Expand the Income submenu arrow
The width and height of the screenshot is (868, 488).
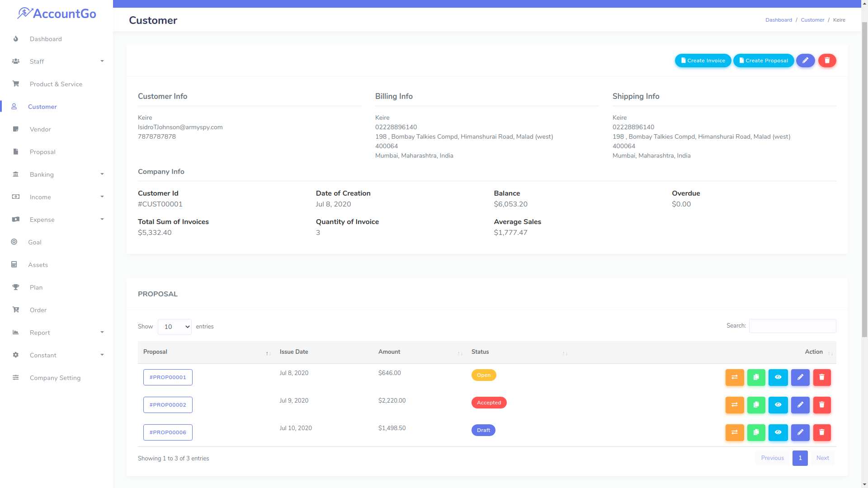tap(102, 197)
